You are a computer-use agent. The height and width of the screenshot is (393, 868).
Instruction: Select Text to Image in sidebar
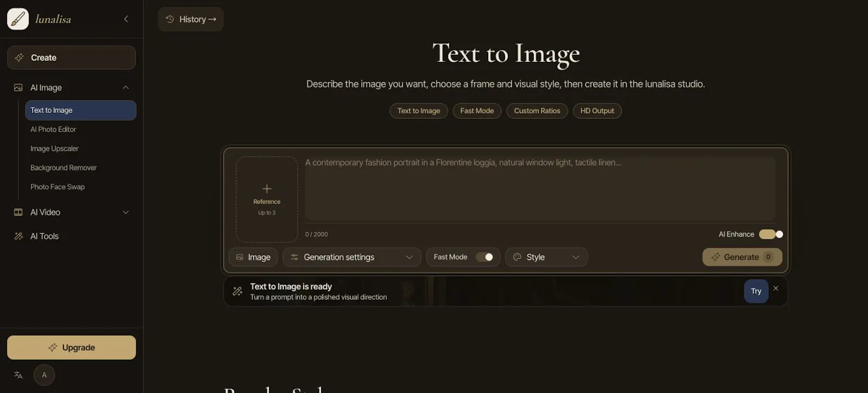pos(81,110)
